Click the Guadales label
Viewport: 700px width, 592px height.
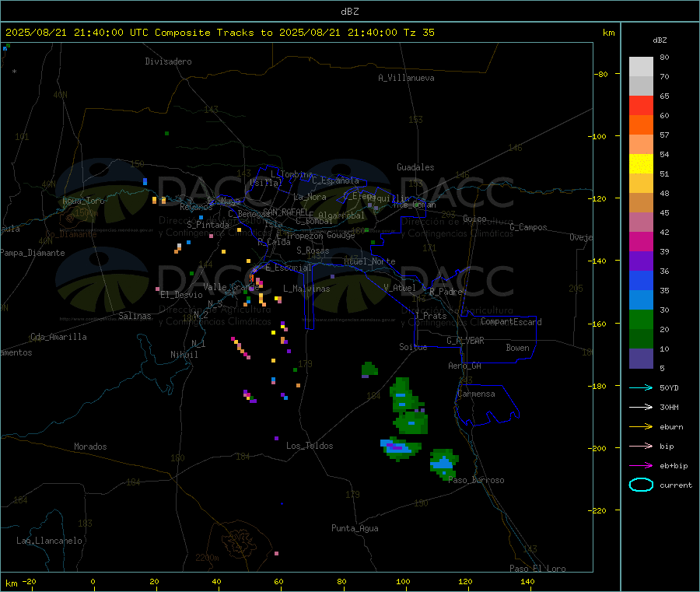click(415, 167)
